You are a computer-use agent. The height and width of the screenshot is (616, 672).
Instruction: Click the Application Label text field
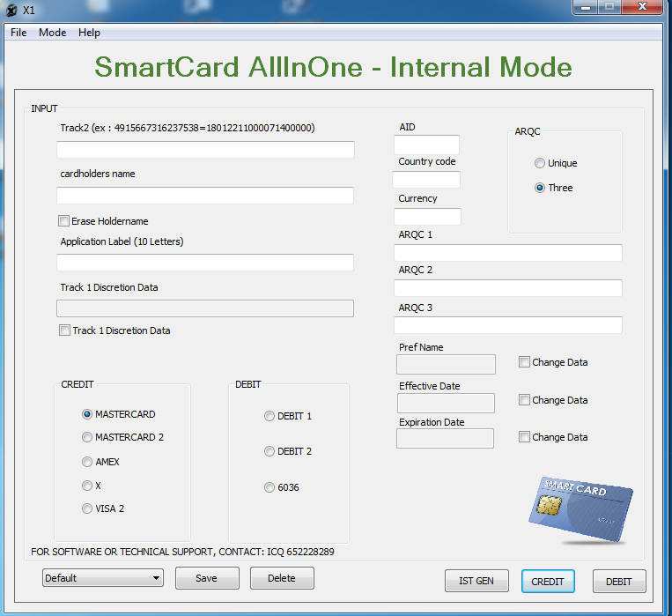205,262
